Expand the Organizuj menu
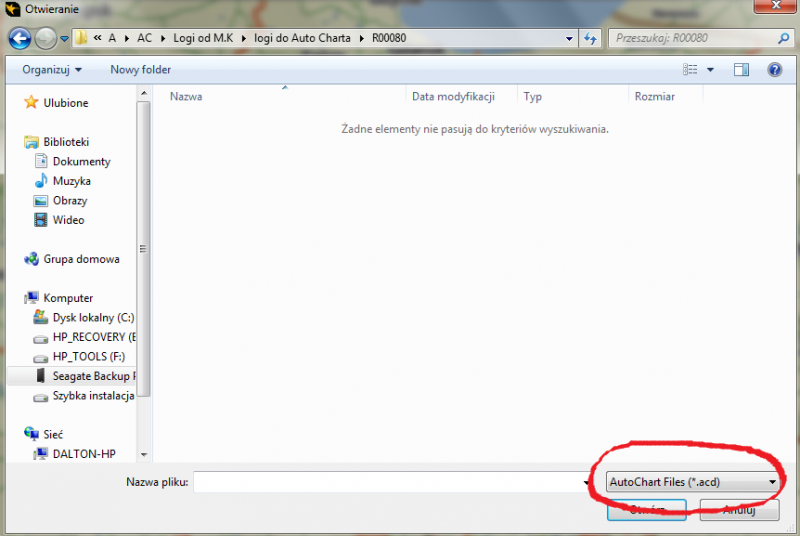The width and height of the screenshot is (800, 536). 52,70
